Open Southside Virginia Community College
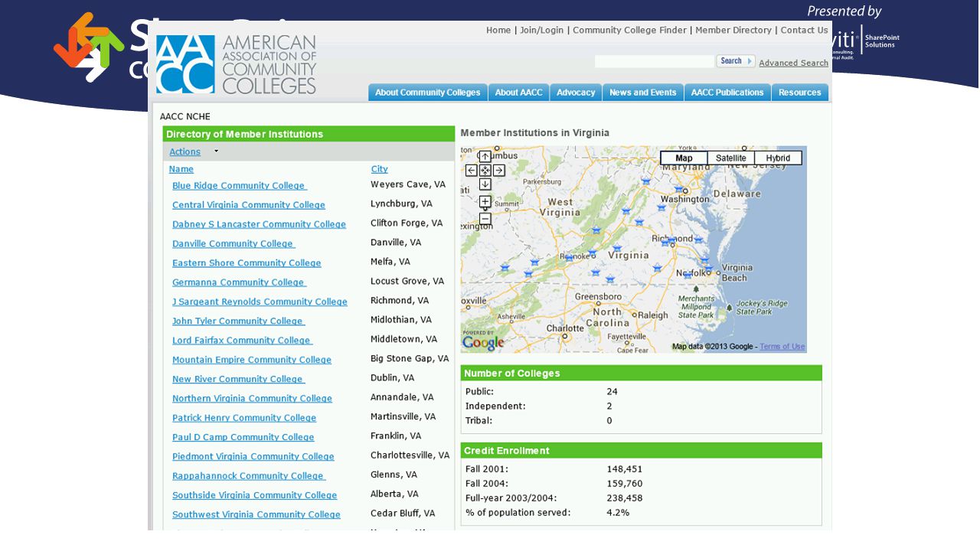 pyautogui.click(x=255, y=495)
